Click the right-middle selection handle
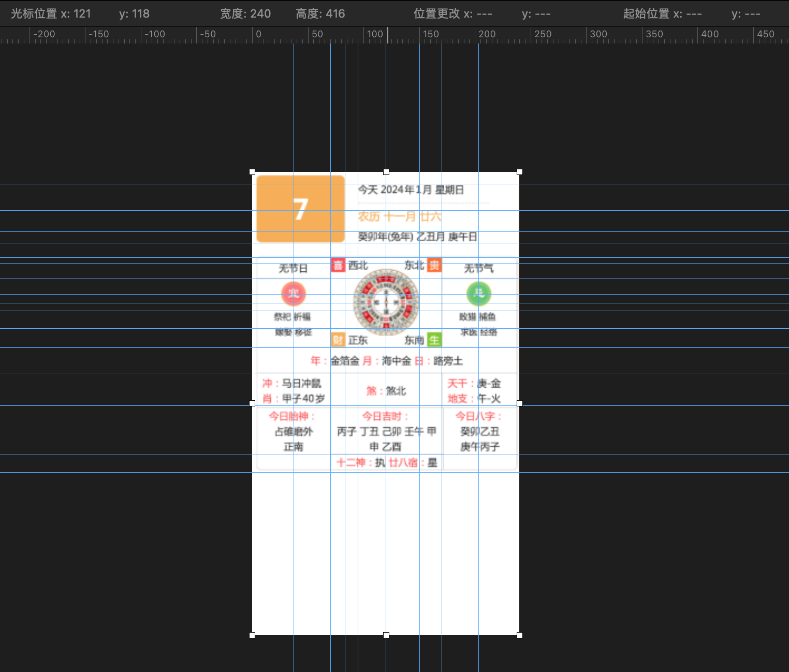 (x=520, y=403)
